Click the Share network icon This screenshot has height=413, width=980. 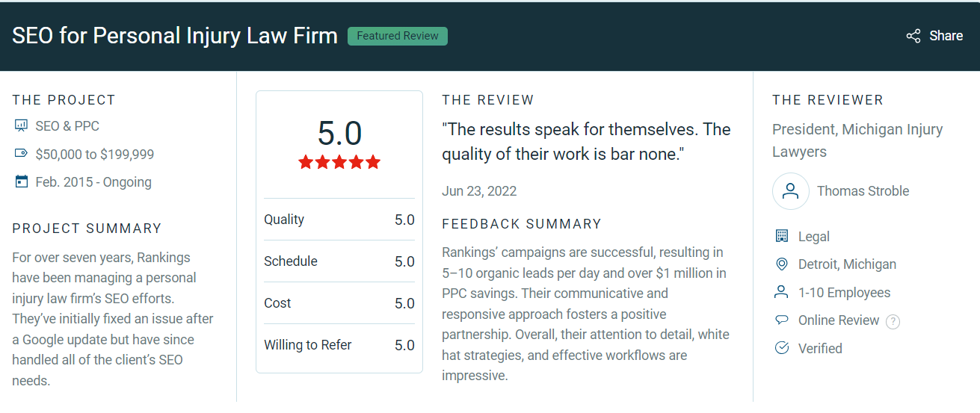click(x=913, y=36)
